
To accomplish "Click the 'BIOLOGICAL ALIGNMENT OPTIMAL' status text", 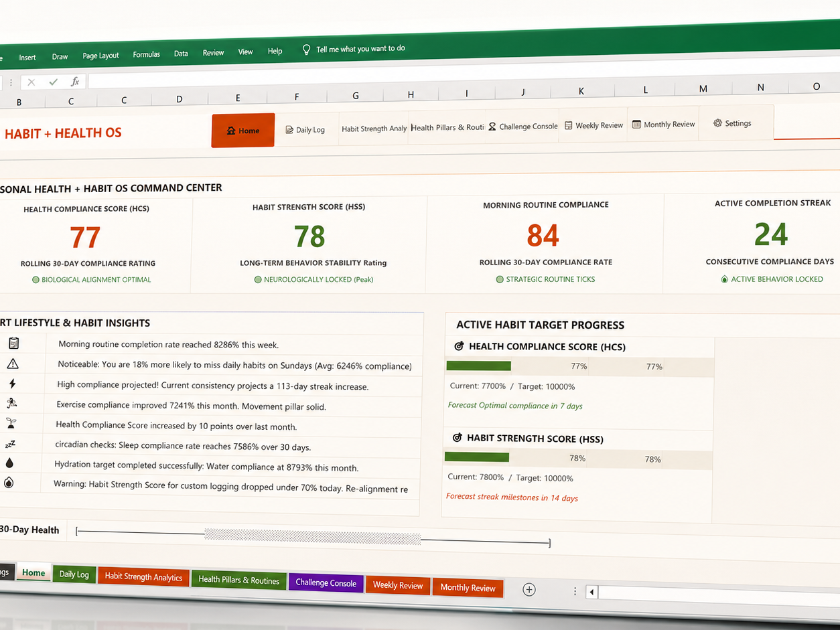I will (96, 280).
